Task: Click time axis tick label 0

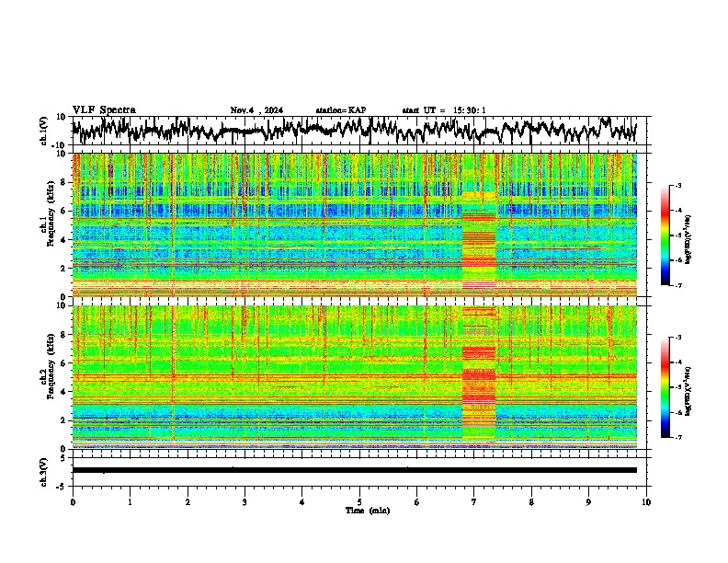Action: (x=73, y=502)
